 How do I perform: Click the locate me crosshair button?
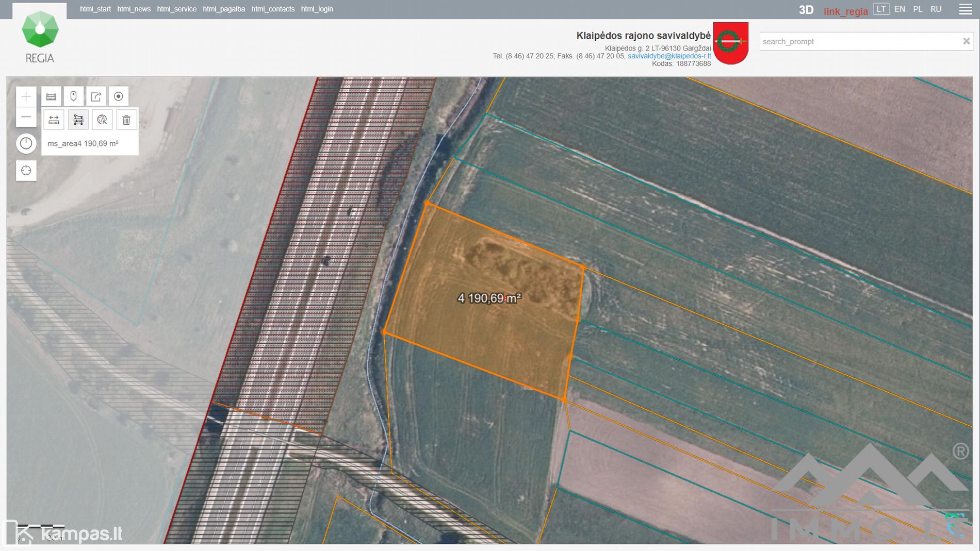(26, 171)
